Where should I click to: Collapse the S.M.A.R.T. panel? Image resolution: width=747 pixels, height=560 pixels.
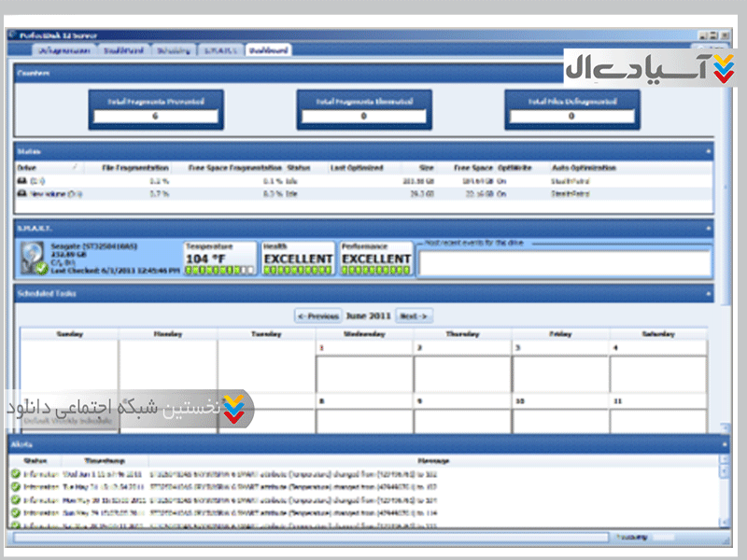(x=708, y=227)
